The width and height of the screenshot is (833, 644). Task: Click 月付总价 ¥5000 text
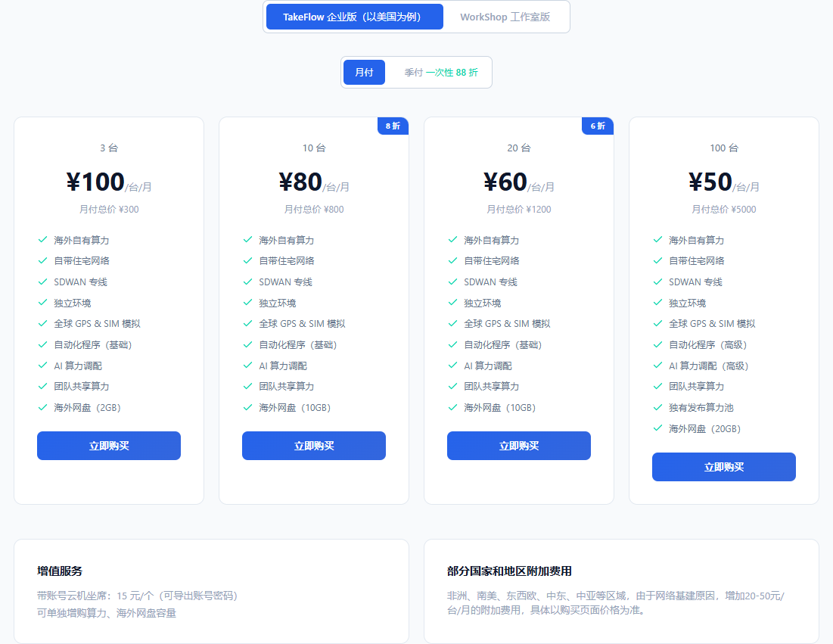point(724,210)
